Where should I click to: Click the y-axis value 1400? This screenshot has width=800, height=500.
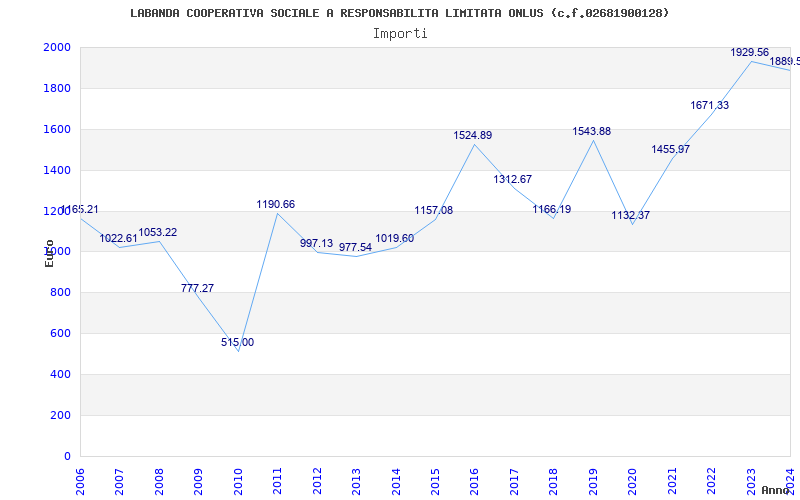click(57, 170)
